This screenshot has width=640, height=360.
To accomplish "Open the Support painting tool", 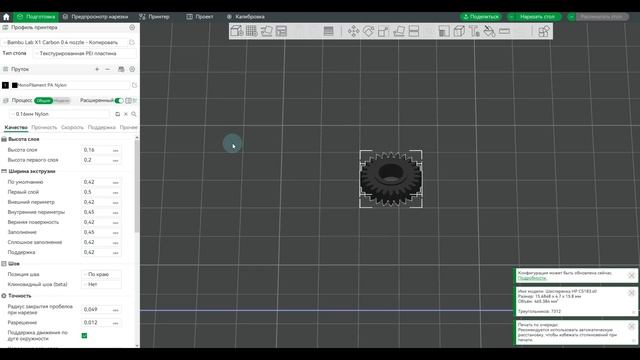I will click(444, 31).
